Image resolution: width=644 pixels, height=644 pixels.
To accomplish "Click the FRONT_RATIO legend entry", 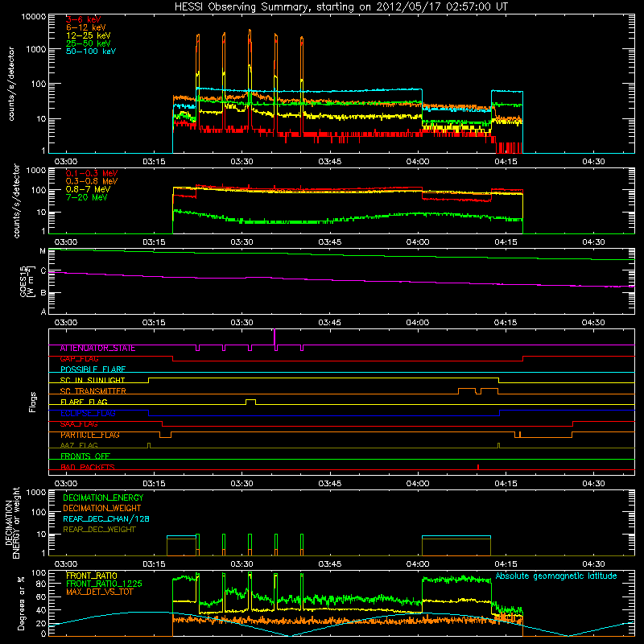I will point(92,576).
